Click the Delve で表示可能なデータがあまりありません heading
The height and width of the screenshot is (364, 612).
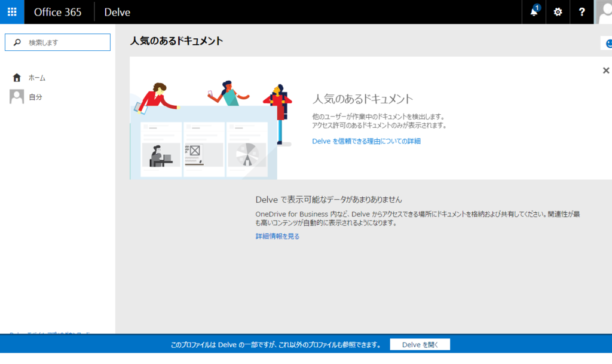pos(329,200)
